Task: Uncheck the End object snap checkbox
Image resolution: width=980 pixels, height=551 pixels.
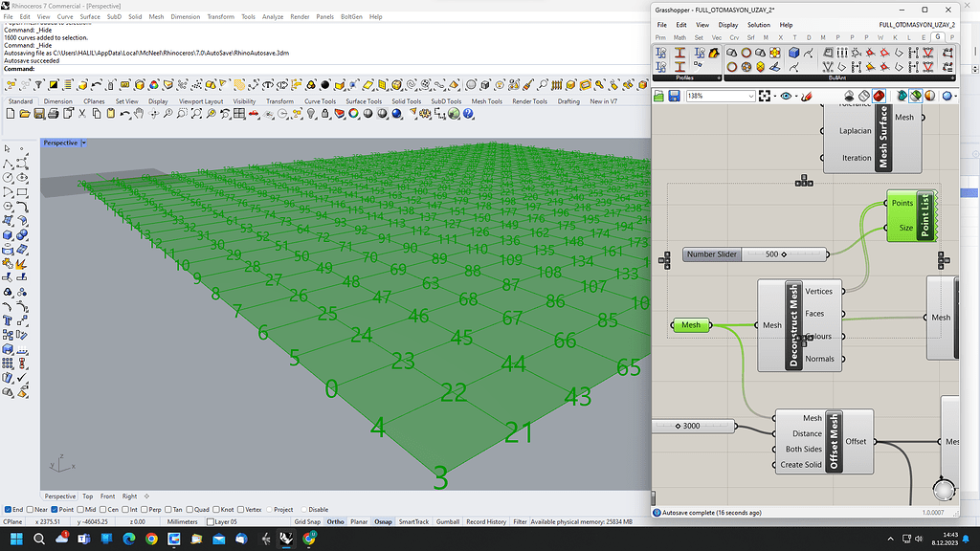Action: point(9,509)
